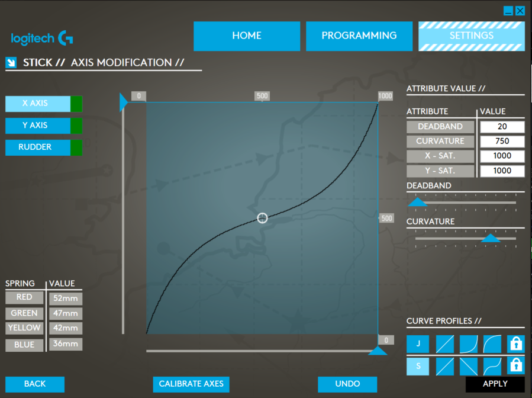Image resolution: width=532 pixels, height=398 pixels.
Task: Click the green indicator beside RUDDER
Action: click(76, 147)
